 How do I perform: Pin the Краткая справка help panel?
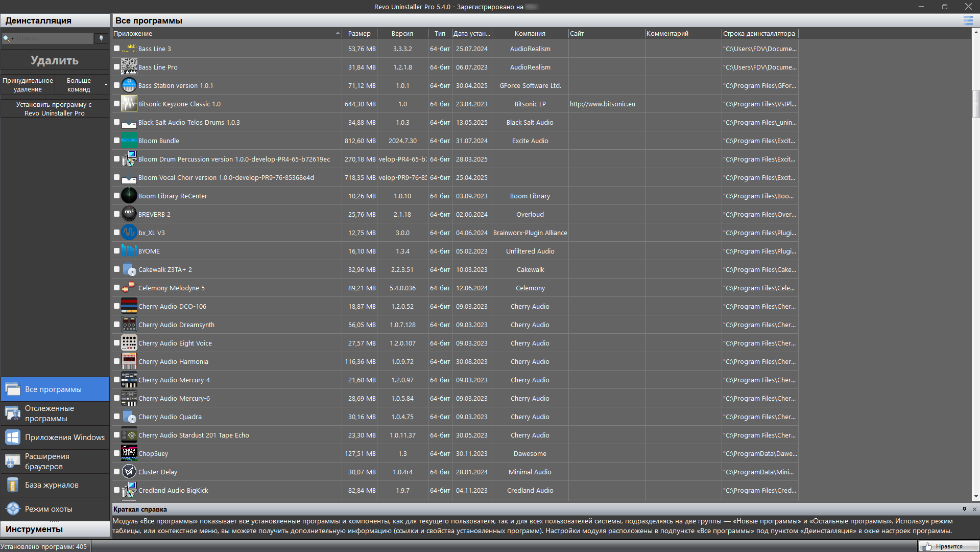click(964, 509)
